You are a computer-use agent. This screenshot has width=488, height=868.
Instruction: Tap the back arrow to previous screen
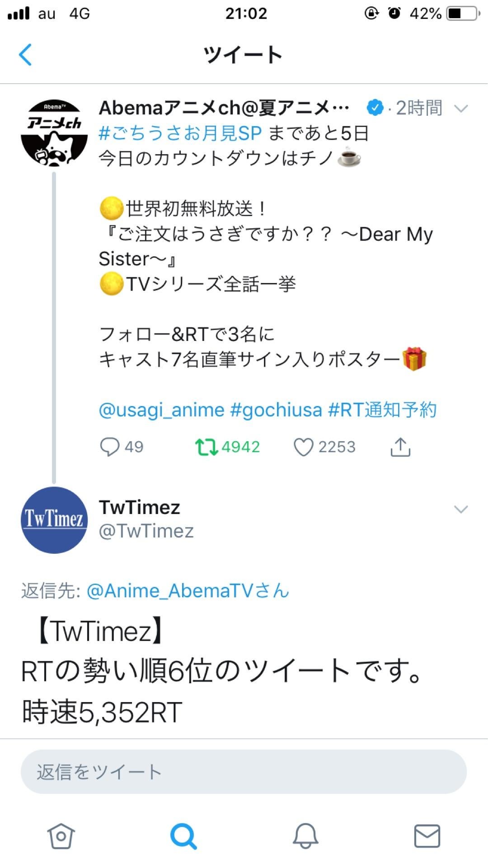coord(25,55)
